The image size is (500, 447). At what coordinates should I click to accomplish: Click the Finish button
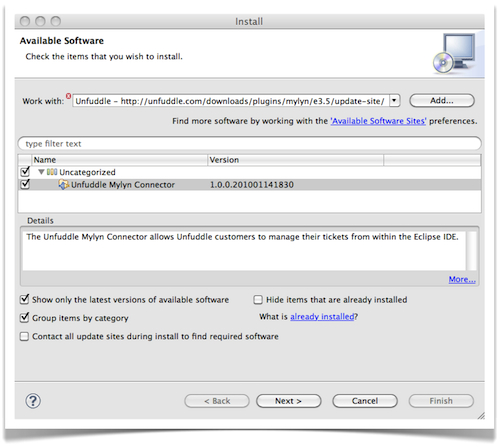(441, 401)
